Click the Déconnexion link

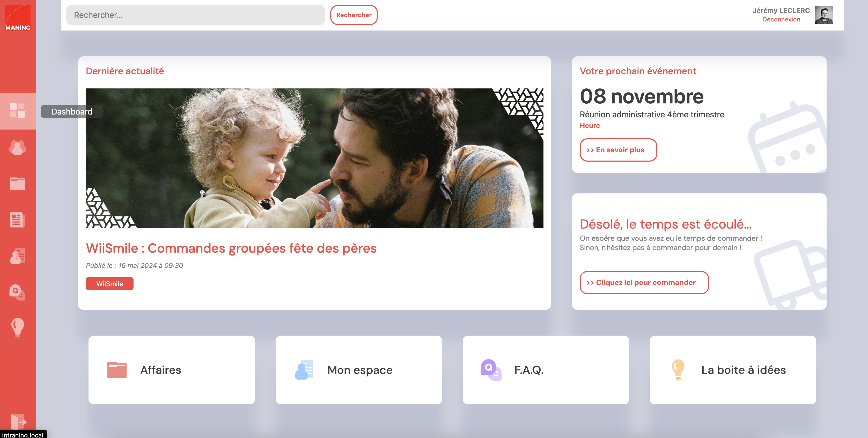pyautogui.click(x=781, y=19)
